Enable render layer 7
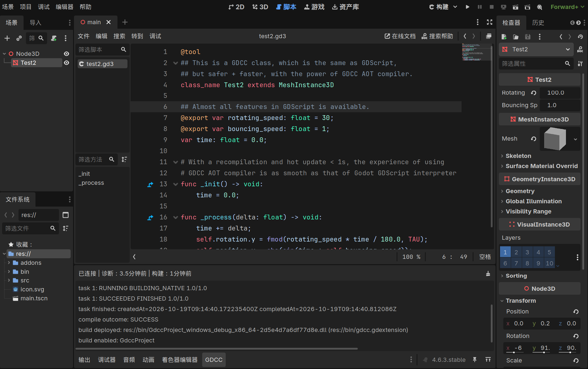Image resolution: width=588 pixels, height=369 pixels. tap(516, 263)
